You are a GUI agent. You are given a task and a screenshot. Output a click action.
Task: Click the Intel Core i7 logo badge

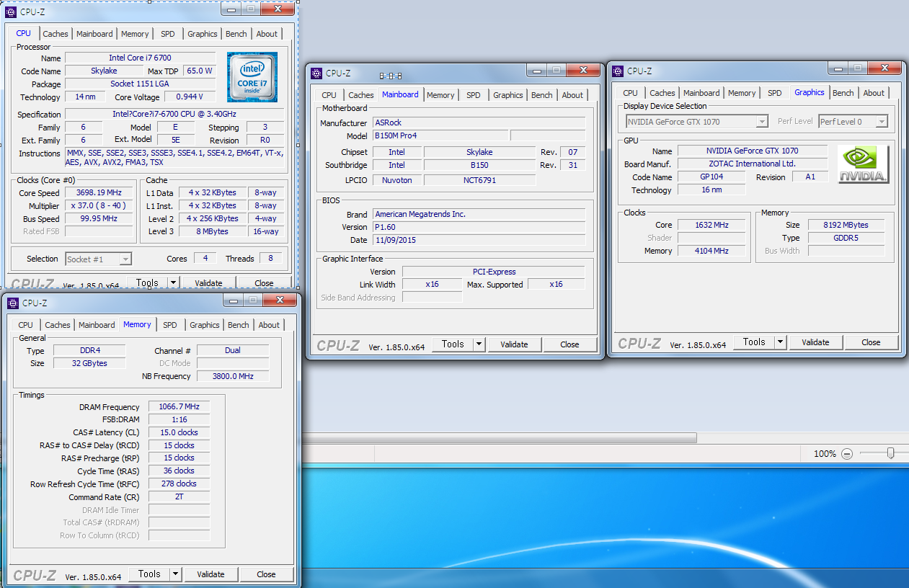tap(252, 77)
